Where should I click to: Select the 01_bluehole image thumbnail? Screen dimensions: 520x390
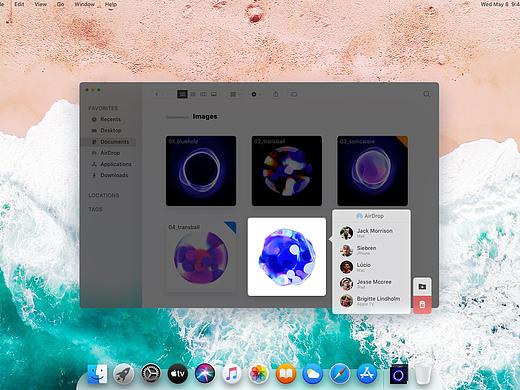pyautogui.click(x=201, y=171)
